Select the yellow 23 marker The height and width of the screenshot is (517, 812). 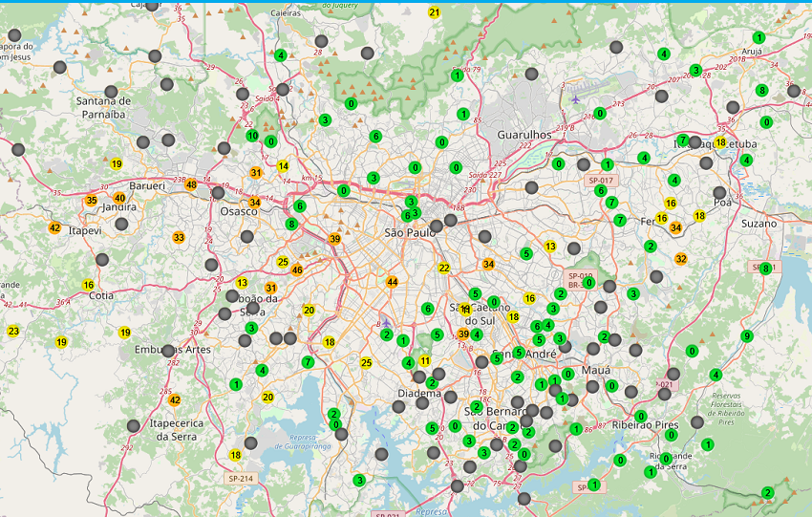[x=13, y=332]
